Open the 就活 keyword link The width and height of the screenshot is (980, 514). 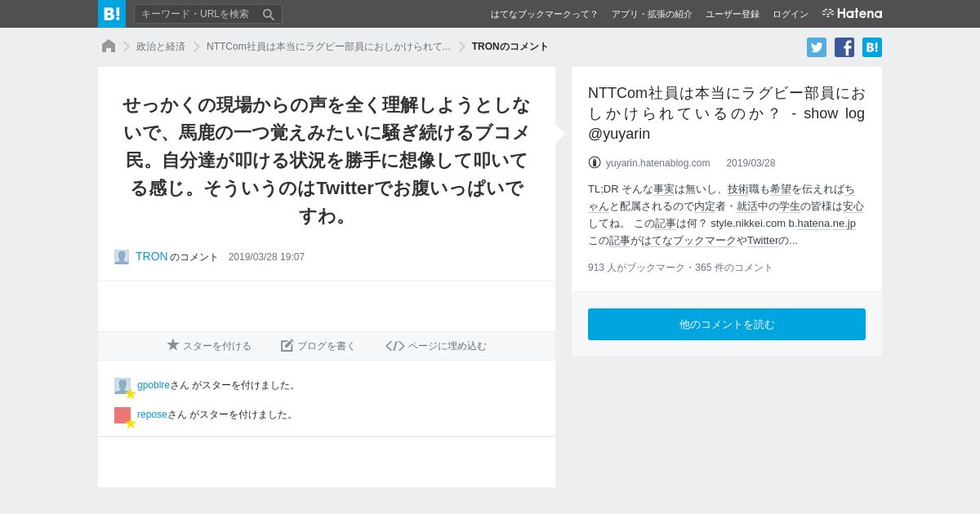coord(746,206)
